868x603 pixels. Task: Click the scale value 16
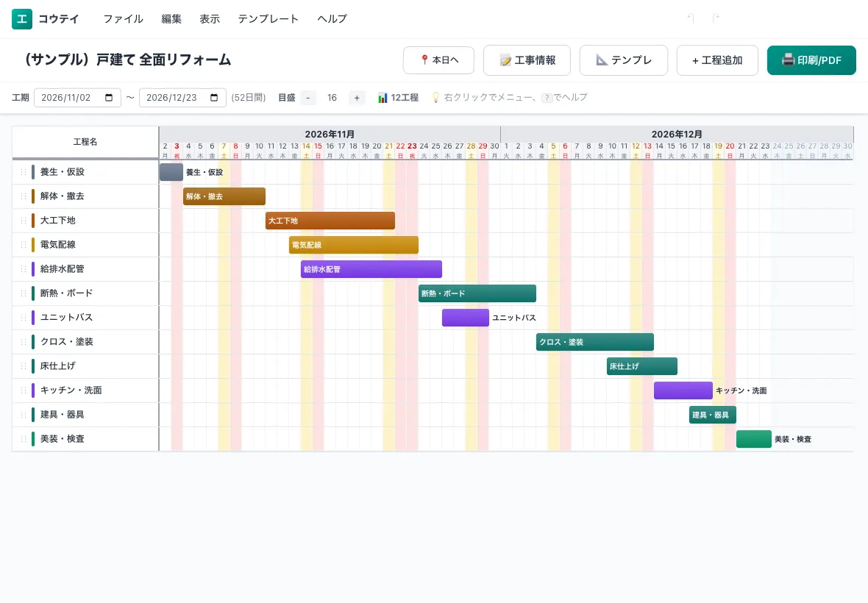coord(332,98)
